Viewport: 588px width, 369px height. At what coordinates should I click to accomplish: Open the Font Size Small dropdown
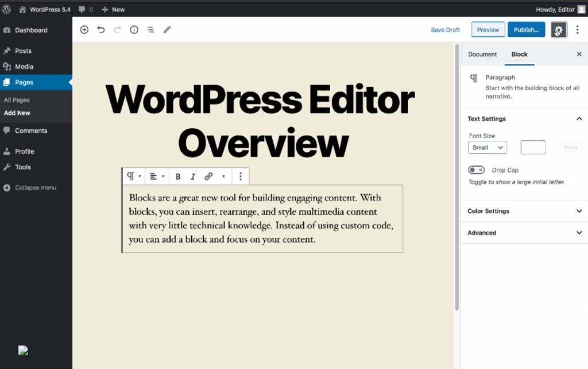[x=488, y=148]
